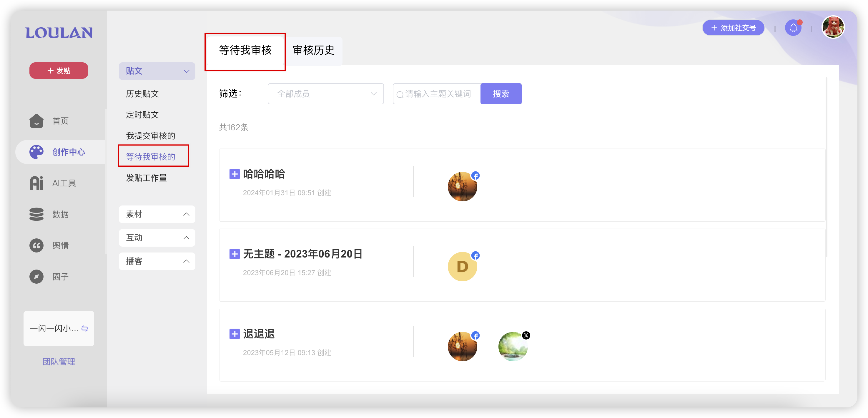Open the 数据 database icon
Image resolution: width=868 pixels, height=418 pixels.
(36, 214)
